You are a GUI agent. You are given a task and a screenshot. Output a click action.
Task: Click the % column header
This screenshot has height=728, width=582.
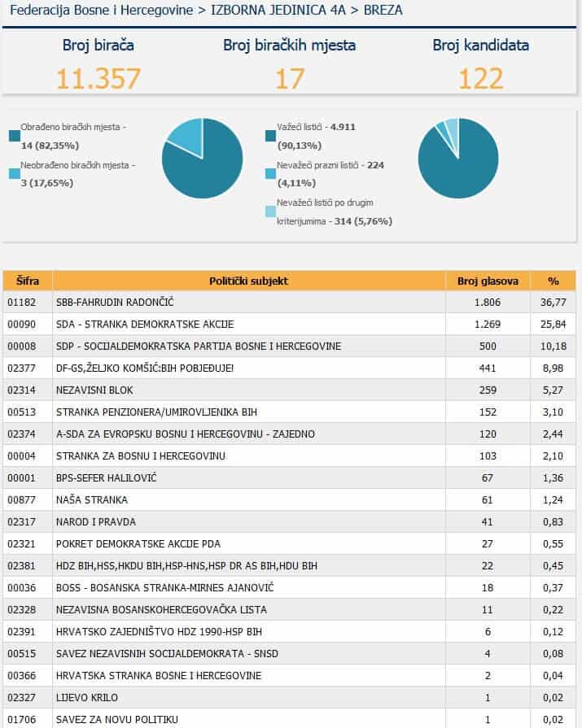553,281
